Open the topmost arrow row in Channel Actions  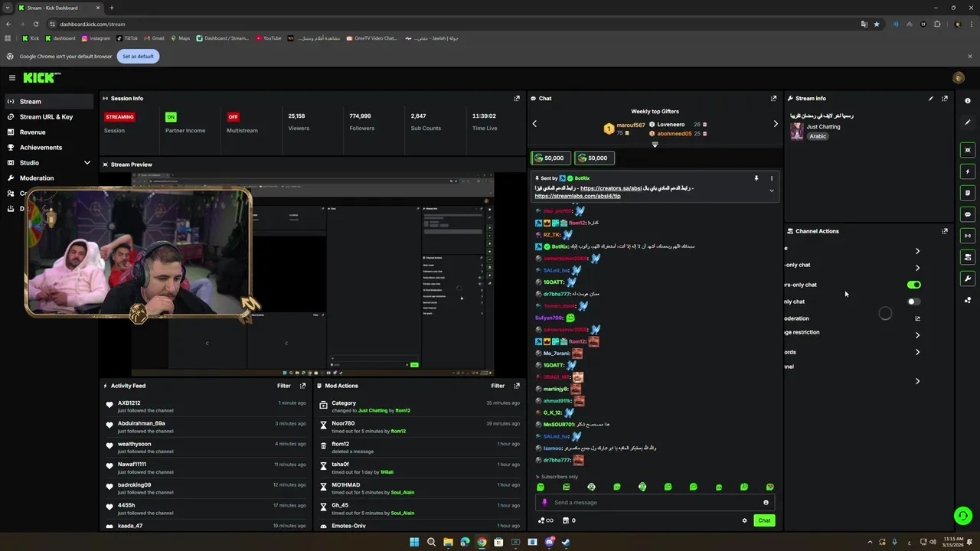917,251
